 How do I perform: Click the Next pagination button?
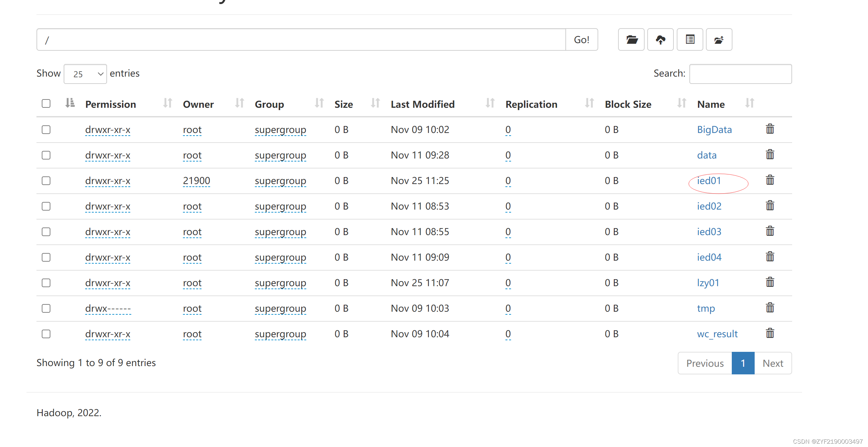[x=773, y=363]
